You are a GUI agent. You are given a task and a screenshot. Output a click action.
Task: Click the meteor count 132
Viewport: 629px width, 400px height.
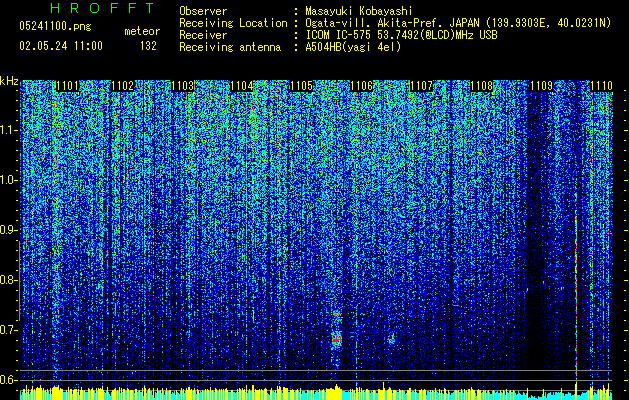tap(148, 46)
